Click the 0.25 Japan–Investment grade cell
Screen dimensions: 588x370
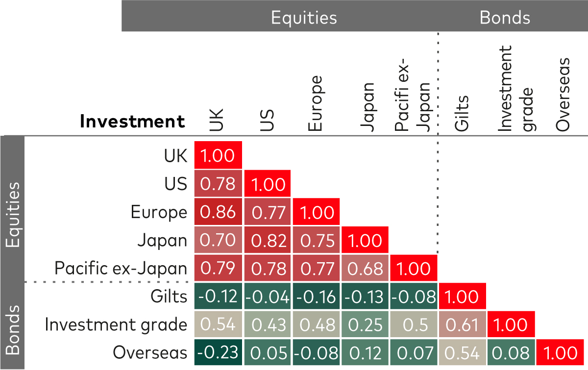point(365,324)
